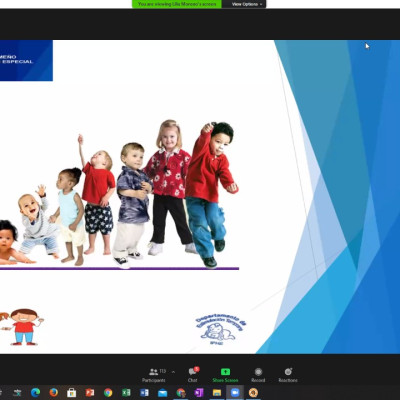Open the Participants panel

154,375
